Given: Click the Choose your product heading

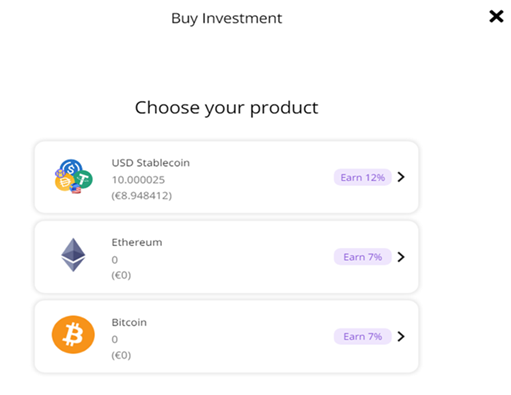Looking at the screenshot, I should click(227, 108).
